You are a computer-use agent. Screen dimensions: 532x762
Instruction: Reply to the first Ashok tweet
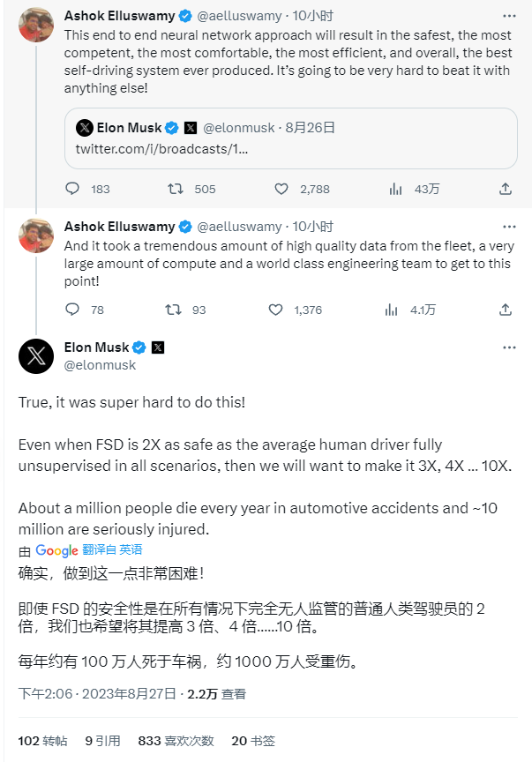pyautogui.click(x=73, y=189)
